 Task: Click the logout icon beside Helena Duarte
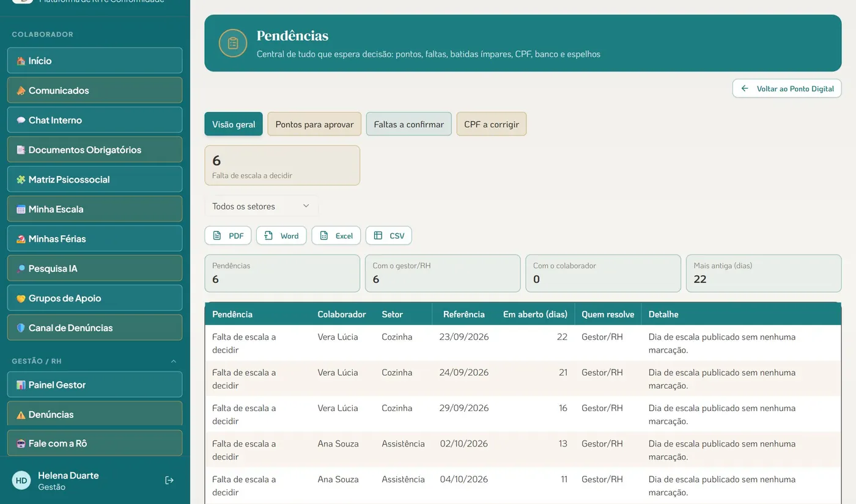pyautogui.click(x=169, y=480)
